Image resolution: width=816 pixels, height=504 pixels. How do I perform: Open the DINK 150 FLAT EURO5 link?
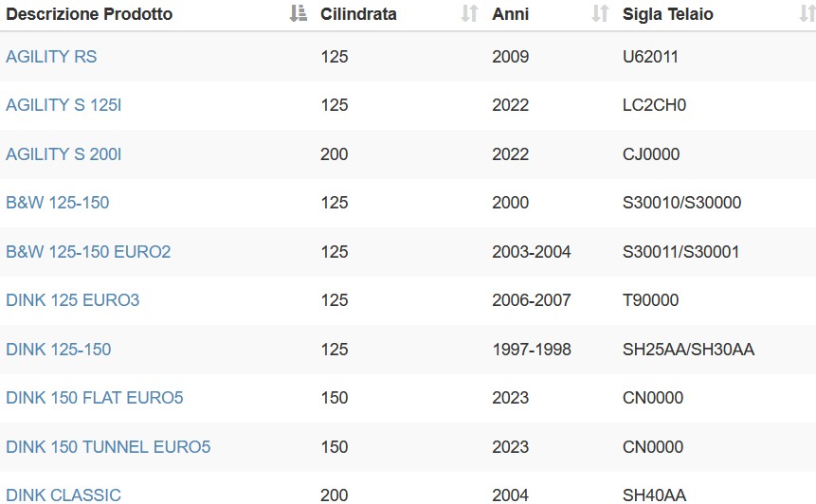tap(94, 397)
